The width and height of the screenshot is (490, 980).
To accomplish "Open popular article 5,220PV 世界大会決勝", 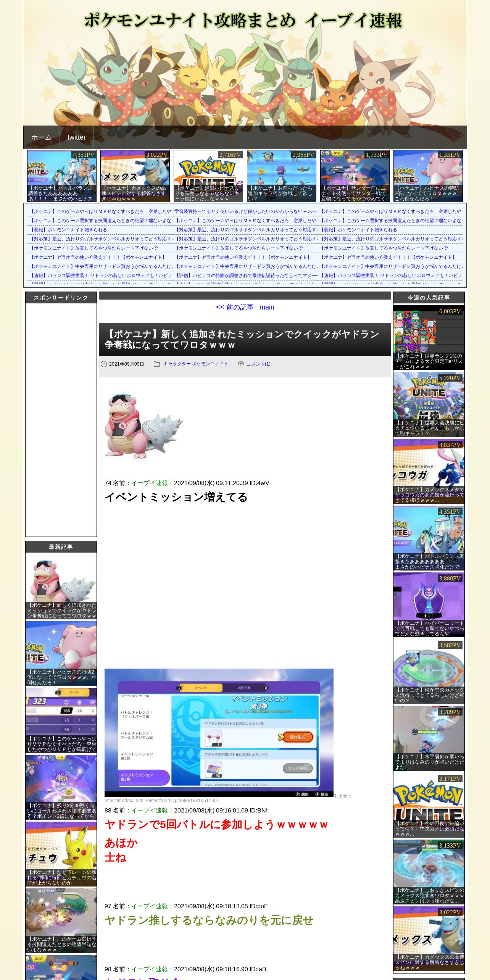I will (x=429, y=405).
